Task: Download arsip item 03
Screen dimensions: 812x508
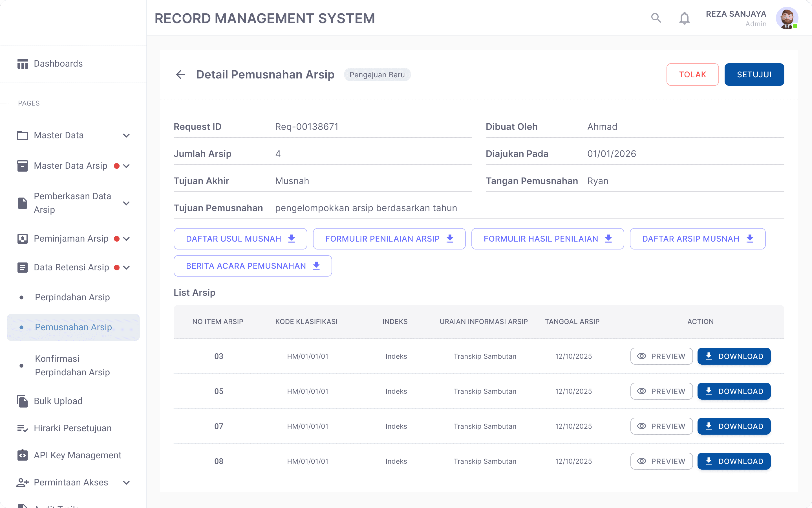Action: (734, 356)
